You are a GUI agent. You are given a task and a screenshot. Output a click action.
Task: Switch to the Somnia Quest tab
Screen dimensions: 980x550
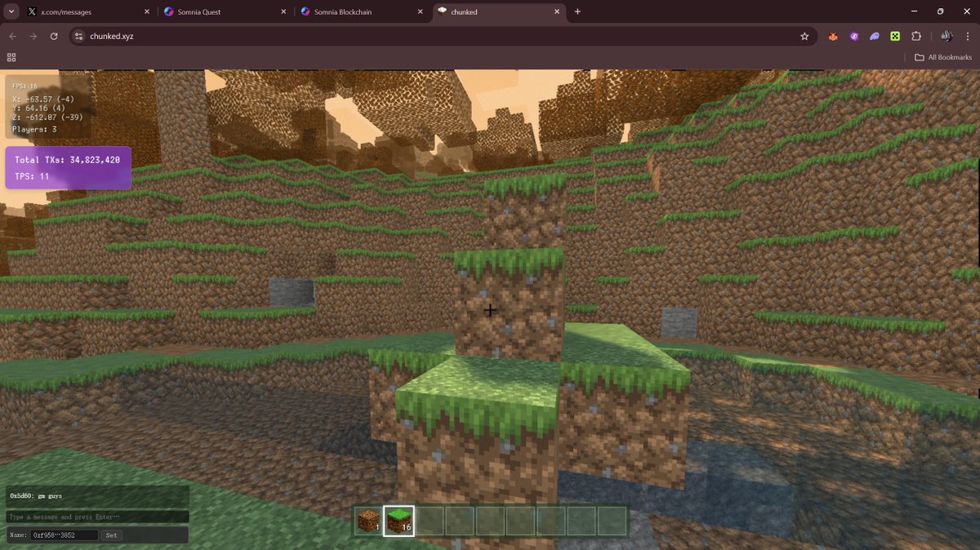coord(225,12)
